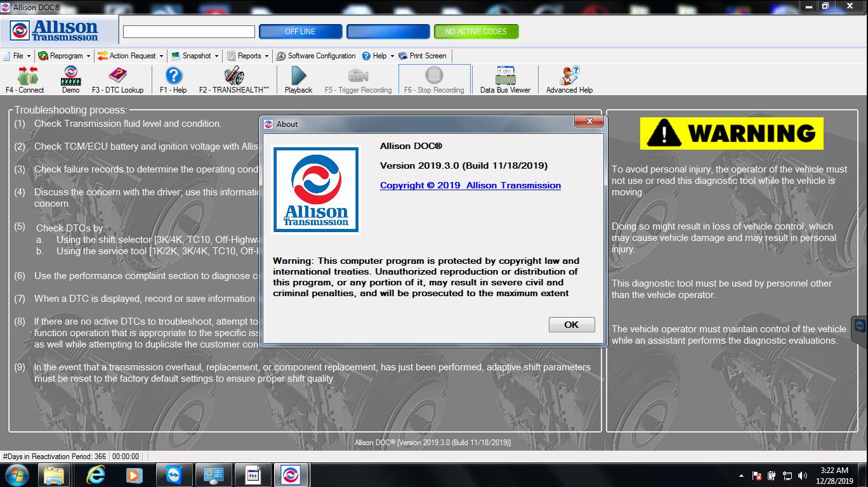The image size is (868, 487).
Task: Switch to TeamViewer in the taskbar
Action: coord(173,475)
